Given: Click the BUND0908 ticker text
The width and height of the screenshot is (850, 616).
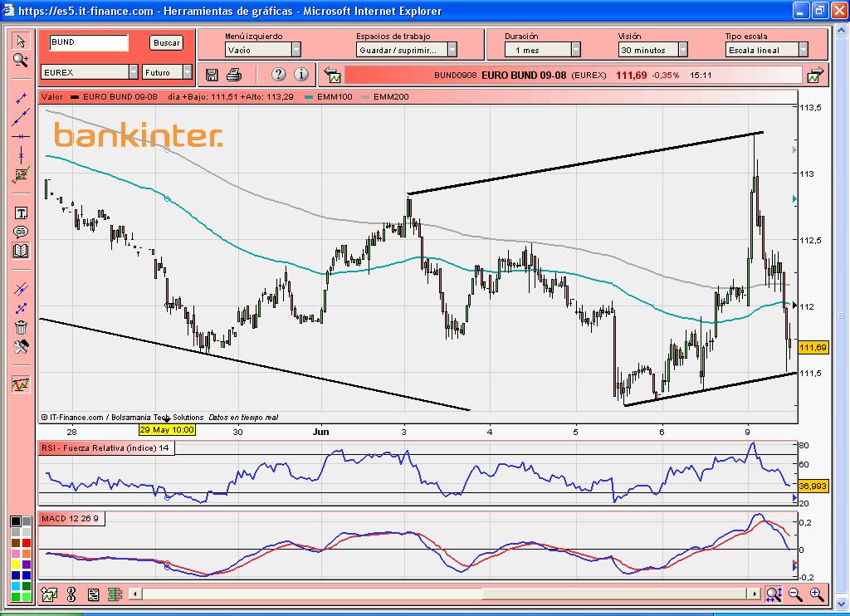Looking at the screenshot, I should point(456,76).
